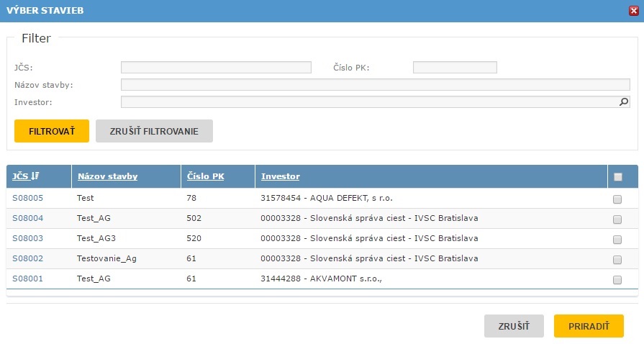
Task: Check the checkbox for row S08005
Action: pyautogui.click(x=617, y=199)
